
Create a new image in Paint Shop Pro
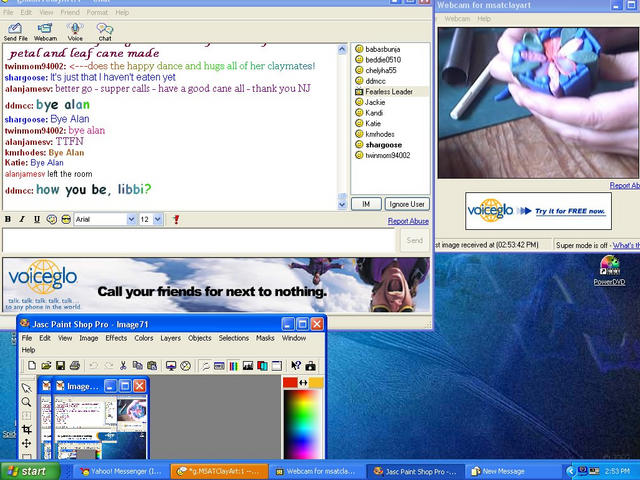[x=32, y=366]
